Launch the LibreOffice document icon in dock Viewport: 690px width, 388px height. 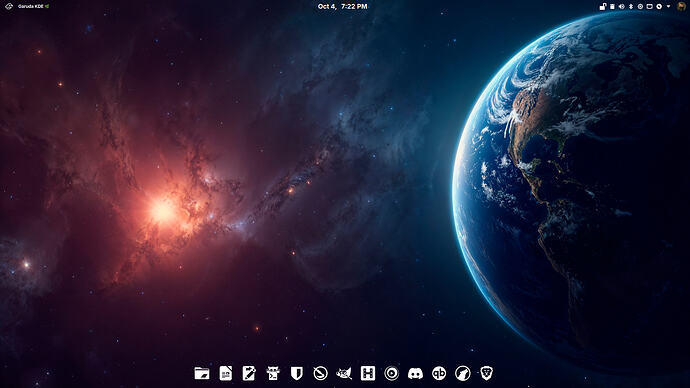pyautogui.click(x=226, y=373)
